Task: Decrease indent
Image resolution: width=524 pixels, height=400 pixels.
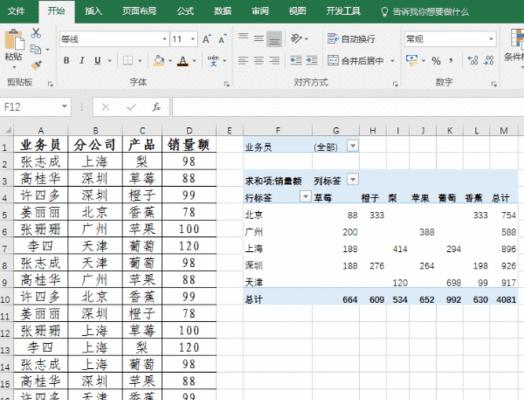Action: (296, 60)
